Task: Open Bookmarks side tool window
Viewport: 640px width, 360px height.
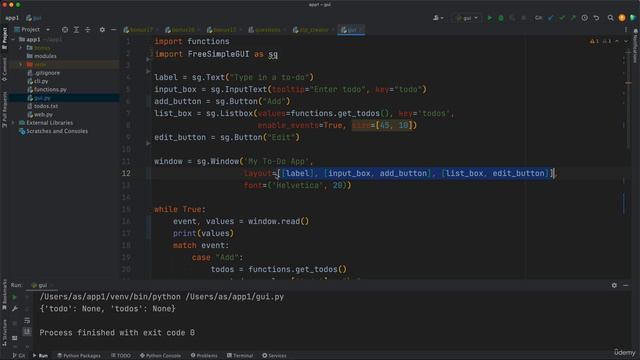Action: (4, 295)
